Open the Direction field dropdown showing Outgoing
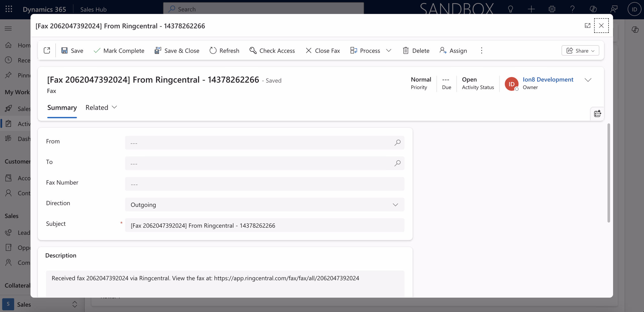The width and height of the screenshot is (644, 312). (x=395, y=204)
